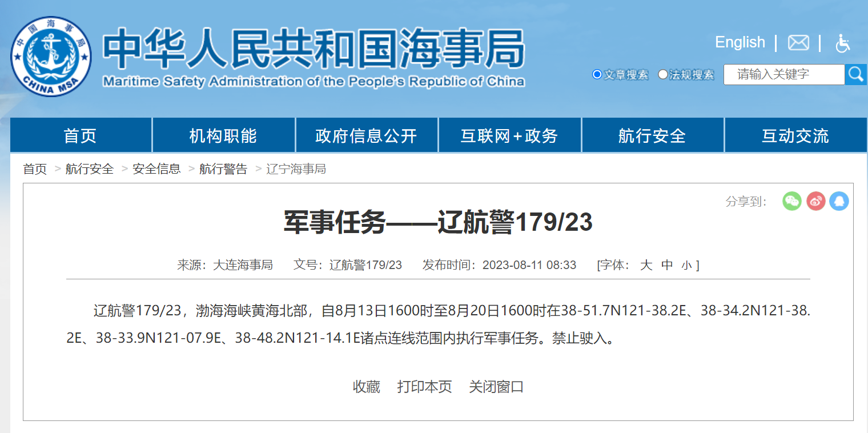Set font size to small (小)
Viewport: 868px width, 433px height.
(686, 266)
